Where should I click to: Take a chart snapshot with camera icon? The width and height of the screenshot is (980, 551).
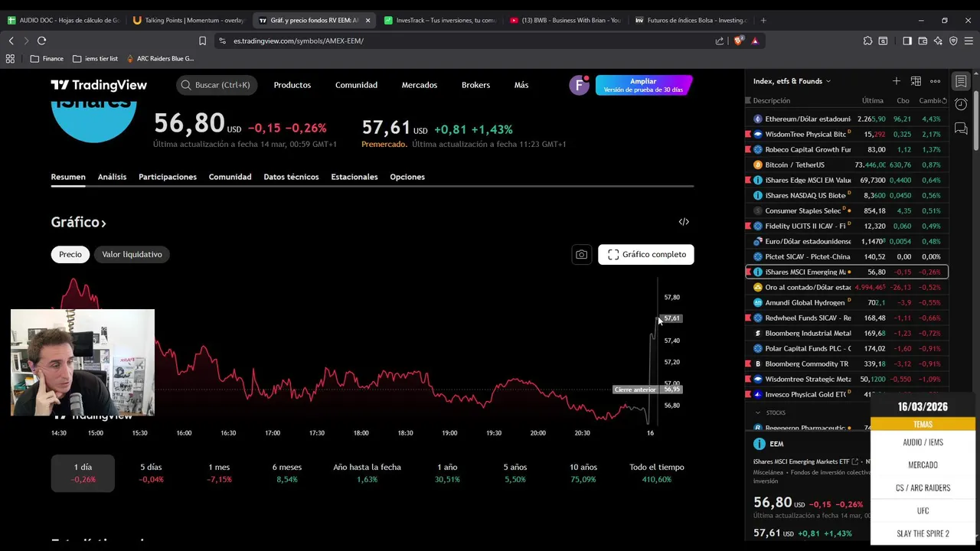coord(582,254)
